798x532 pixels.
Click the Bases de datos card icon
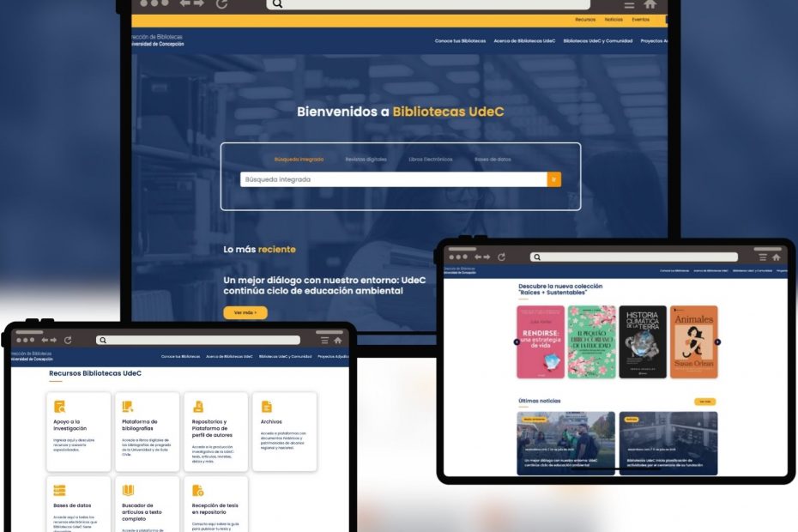click(59, 490)
